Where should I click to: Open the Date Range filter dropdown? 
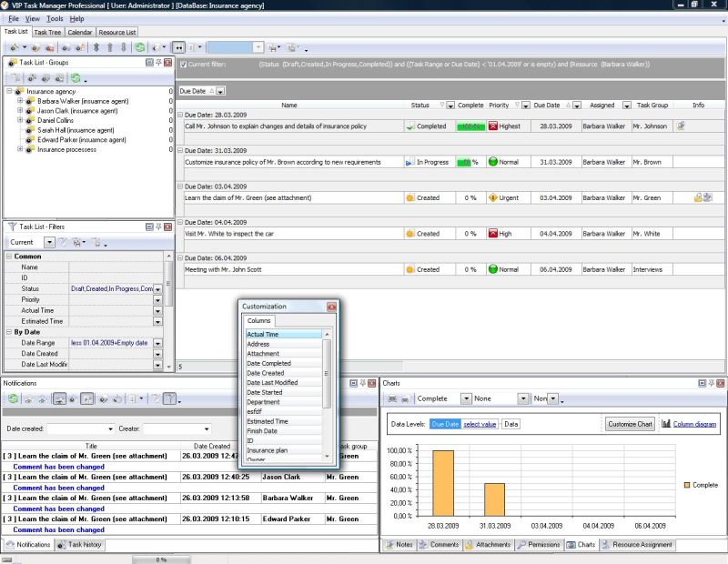(157, 343)
